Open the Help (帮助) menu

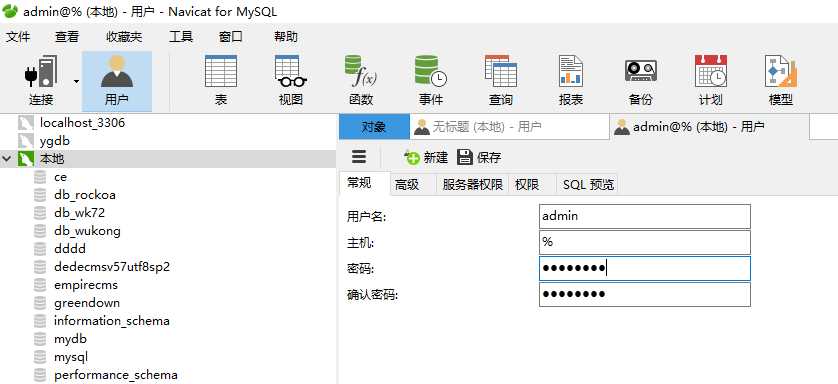click(285, 37)
